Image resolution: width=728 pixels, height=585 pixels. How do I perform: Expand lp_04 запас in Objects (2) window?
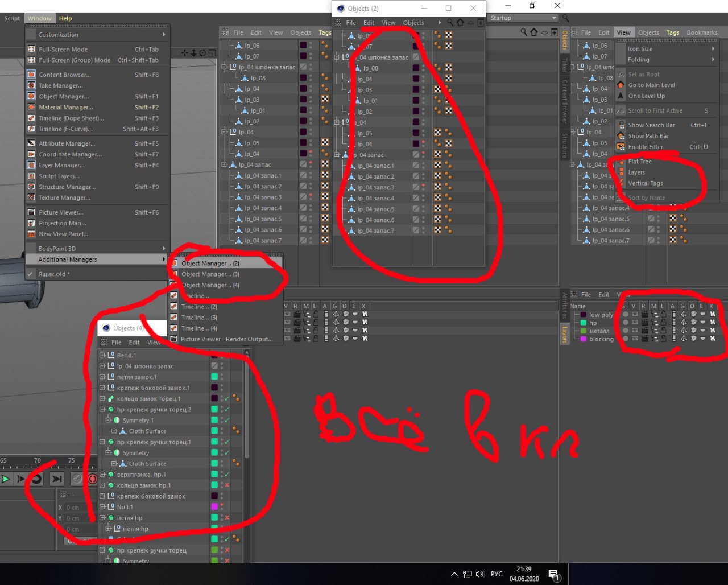pyautogui.click(x=337, y=155)
